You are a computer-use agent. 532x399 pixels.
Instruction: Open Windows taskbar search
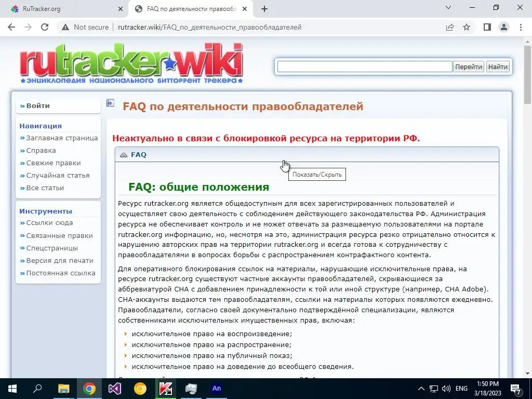[x=37, y=389]
